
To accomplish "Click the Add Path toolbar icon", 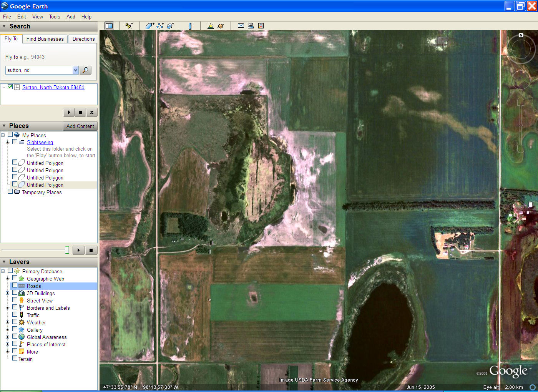I will click(160, 26).
